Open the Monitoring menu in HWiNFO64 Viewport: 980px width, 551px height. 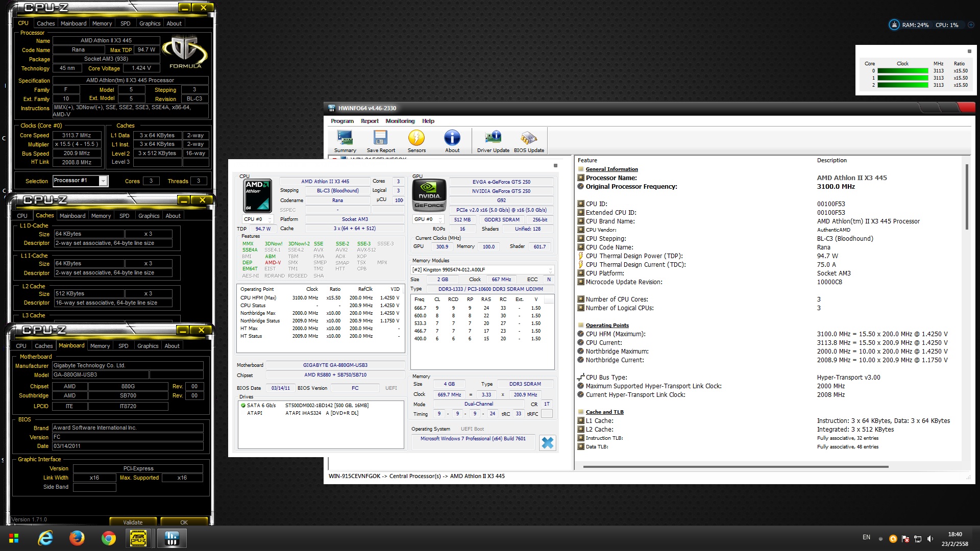point(400,121)
